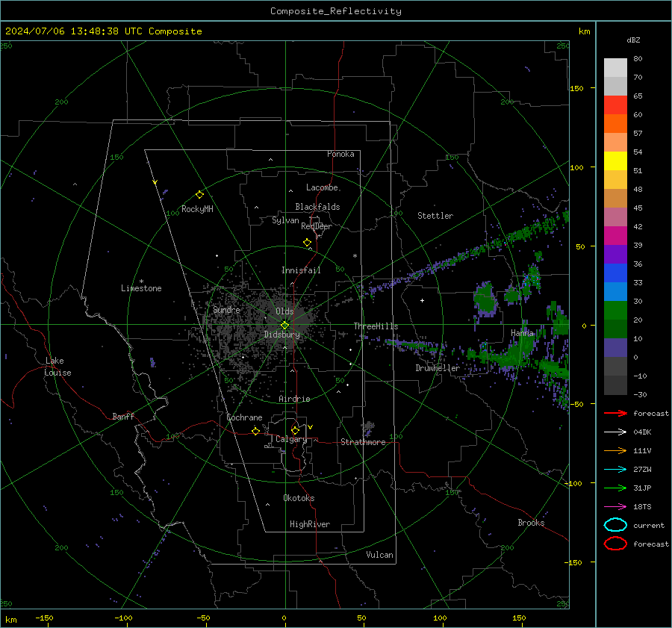Select the red 65–60 dBZ swatch
The image size is (672, 628).
[x=615, y=105]
